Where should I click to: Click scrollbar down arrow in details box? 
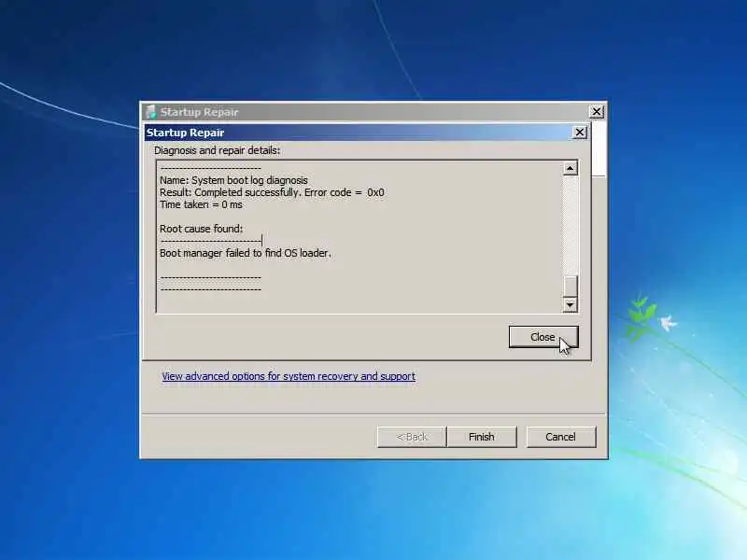pos(570,305)
